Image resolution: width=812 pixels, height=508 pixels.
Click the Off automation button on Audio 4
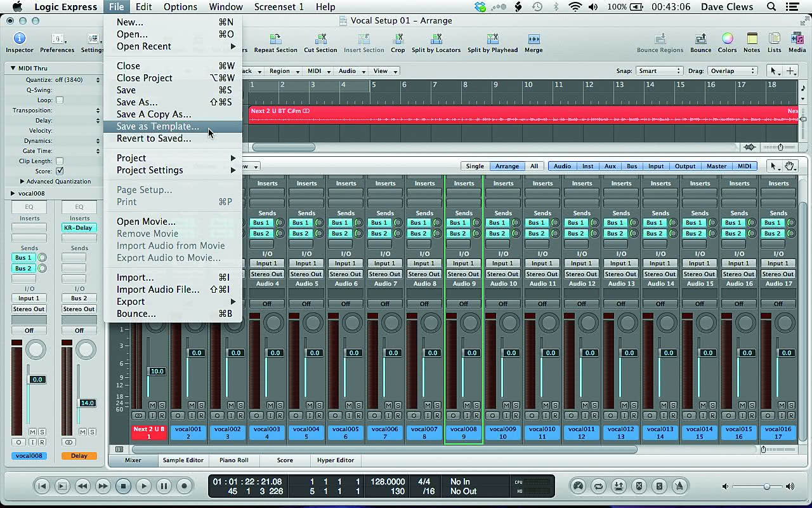(267, 304)
